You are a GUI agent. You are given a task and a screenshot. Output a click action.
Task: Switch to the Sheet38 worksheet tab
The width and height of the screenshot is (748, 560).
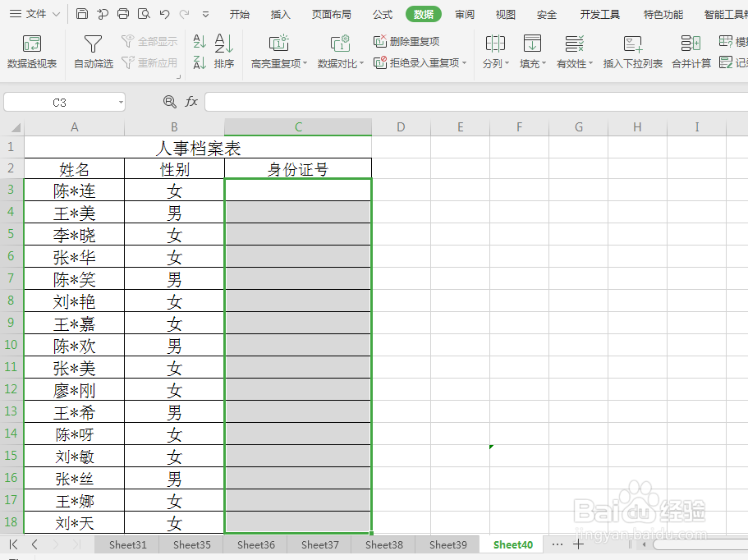coord(383,544)
